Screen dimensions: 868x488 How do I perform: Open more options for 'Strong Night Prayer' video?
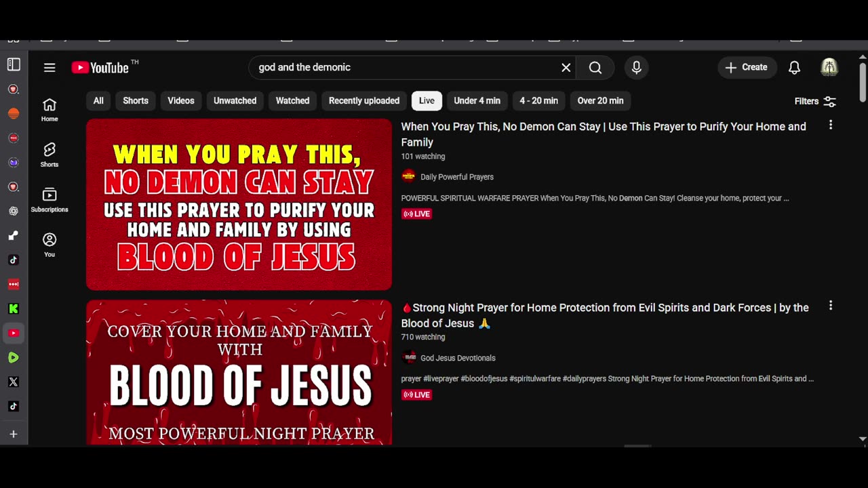point(830,306)
